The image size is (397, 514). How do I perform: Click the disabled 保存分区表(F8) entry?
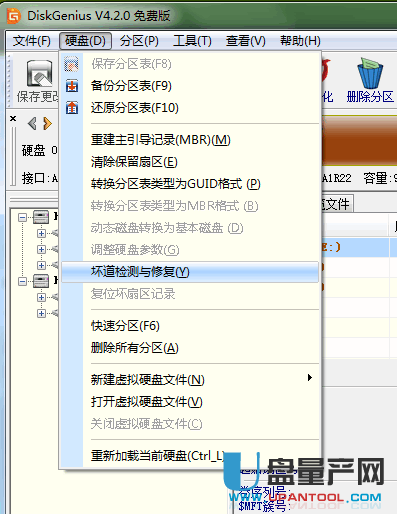pos(190,64)
